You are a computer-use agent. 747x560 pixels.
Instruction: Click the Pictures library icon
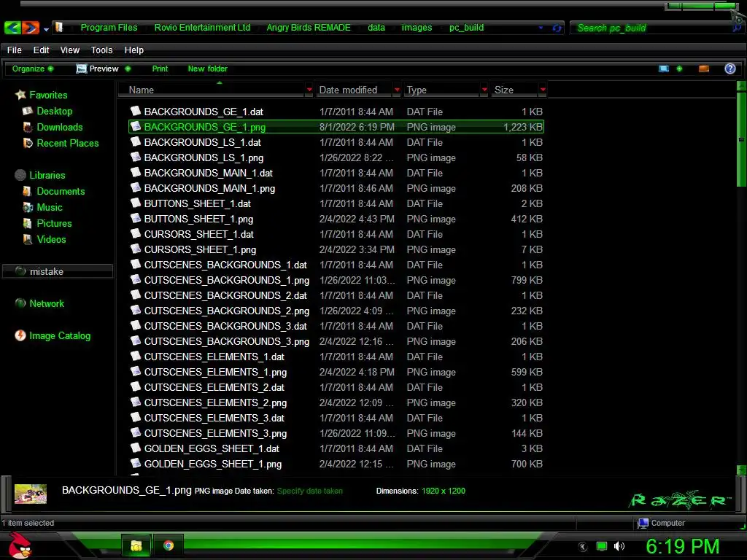point(28,223)
